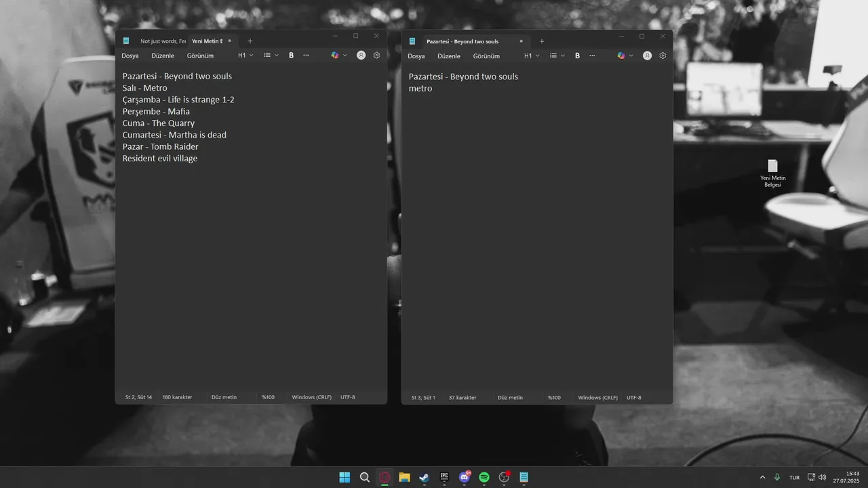Click 'St 2, Süt 14' in left status bar
The width and height of the screenshot is (868, 488).
pyautogui.click(x=138, y=397)
